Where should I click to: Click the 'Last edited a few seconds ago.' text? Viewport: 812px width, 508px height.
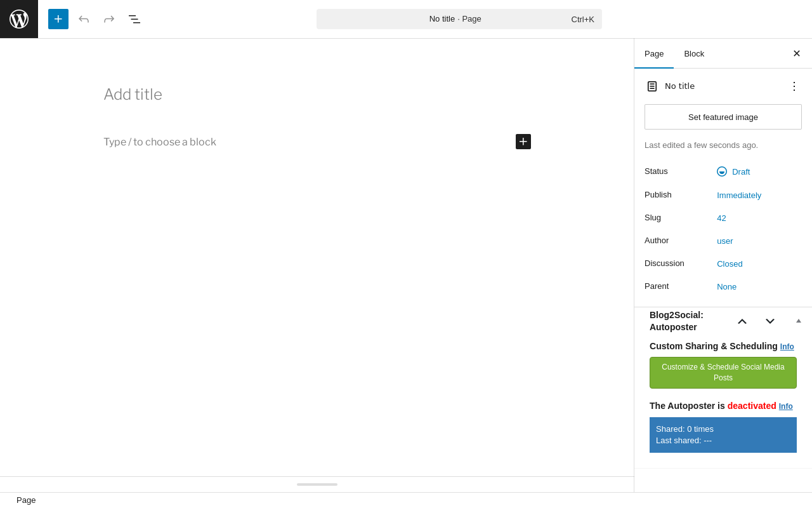click(x=701, y=145)
